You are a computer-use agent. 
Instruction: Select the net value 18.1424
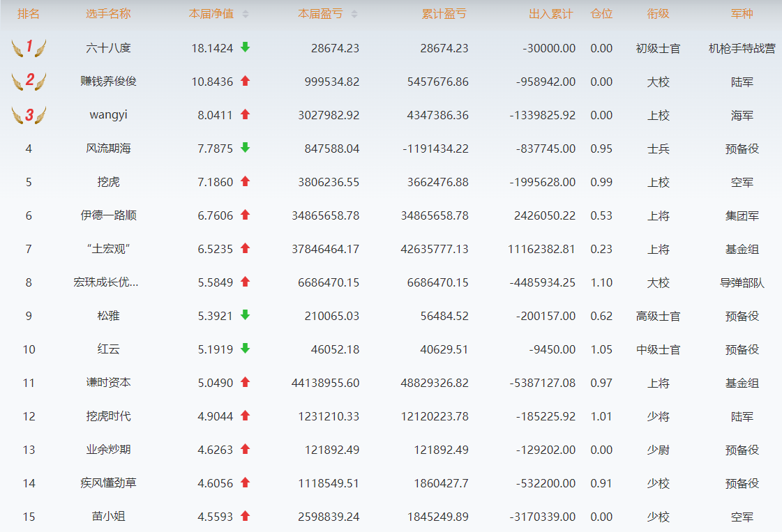[x=212, y=48]
